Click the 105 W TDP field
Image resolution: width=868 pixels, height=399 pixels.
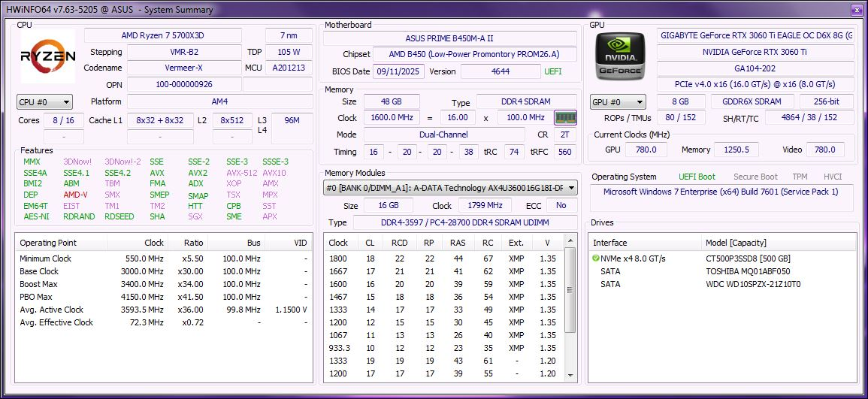(289, 52)
